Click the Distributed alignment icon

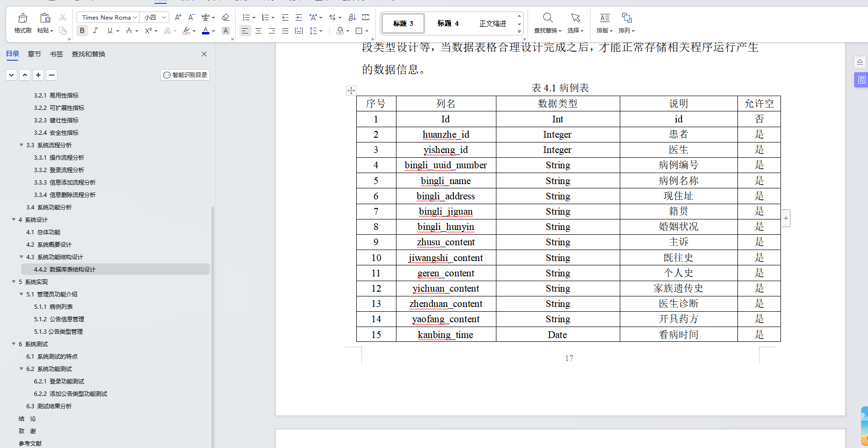coord(299,31)
